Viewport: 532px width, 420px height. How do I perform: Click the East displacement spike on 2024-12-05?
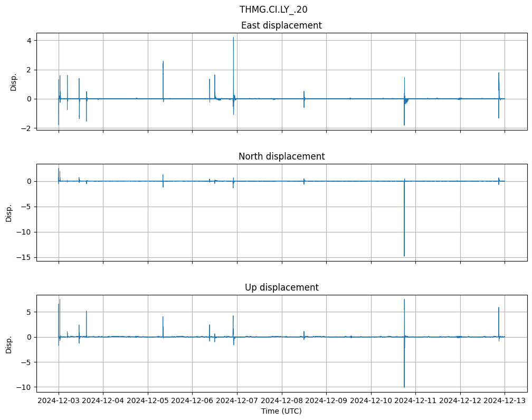[163, 62]
